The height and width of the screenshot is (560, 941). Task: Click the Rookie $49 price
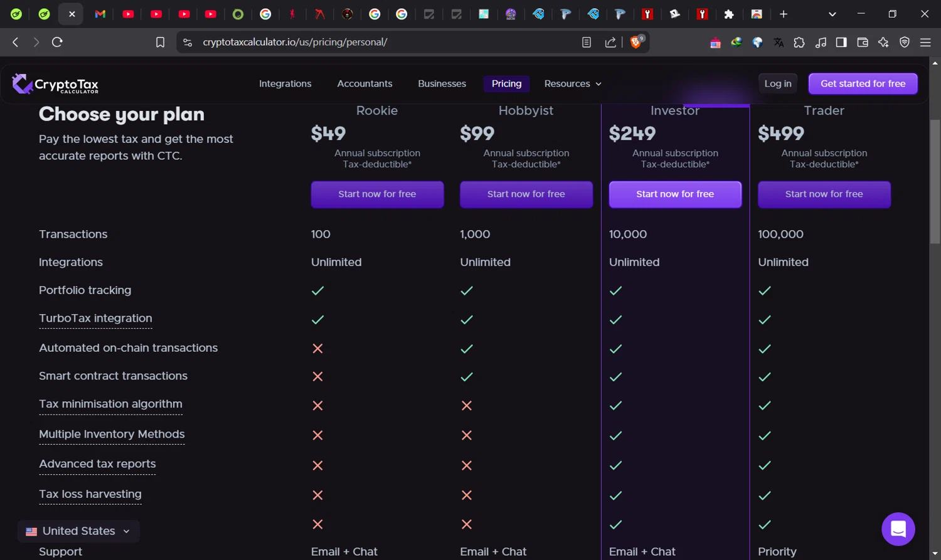(328, 134)
